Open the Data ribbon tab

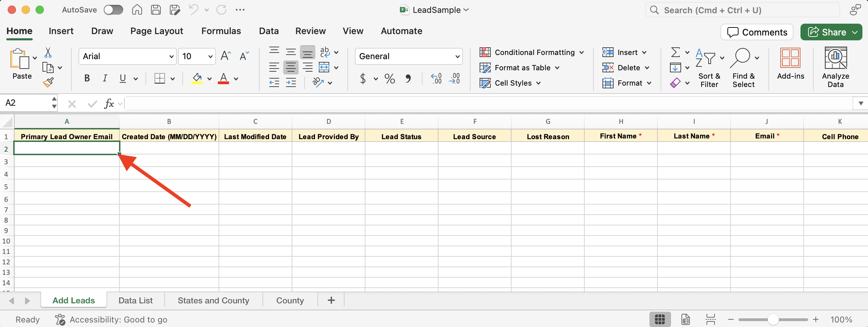[x=269, y=31]
